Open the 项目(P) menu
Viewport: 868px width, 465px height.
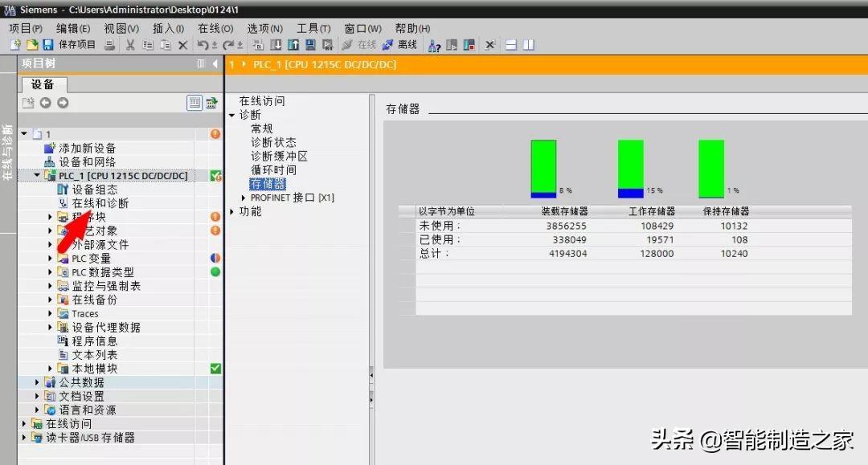pyautogui.click(x=26, y=28)
